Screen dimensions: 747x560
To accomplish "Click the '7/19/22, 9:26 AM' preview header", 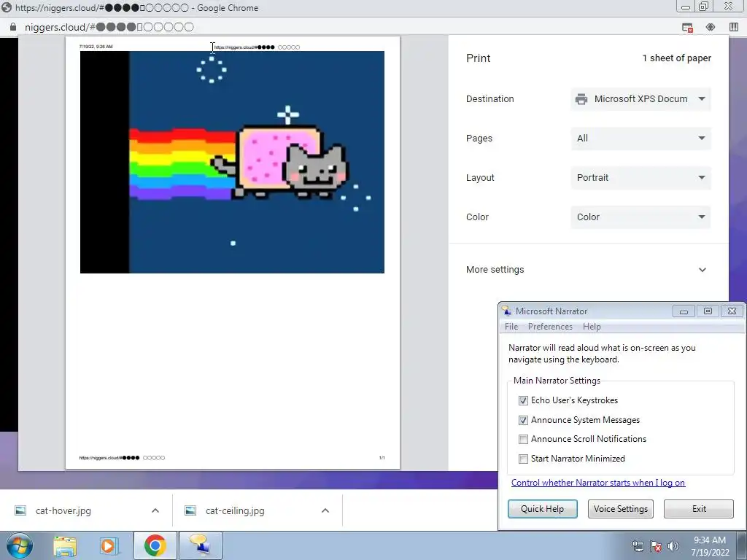I will pyautogui.click(x=96, y=47).
